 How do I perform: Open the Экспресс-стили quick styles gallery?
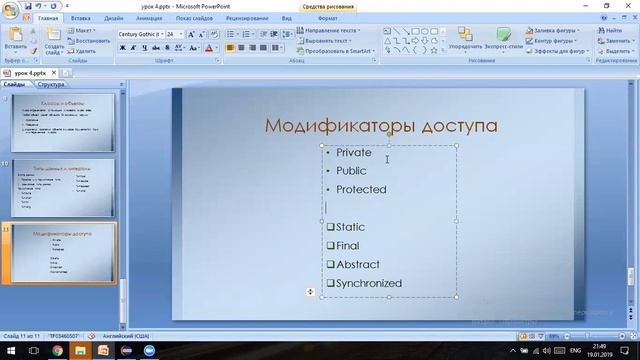504,40
